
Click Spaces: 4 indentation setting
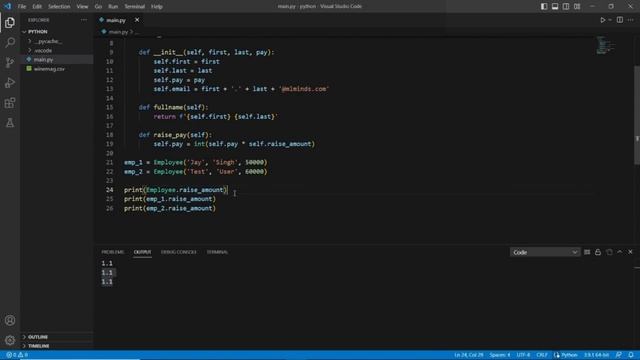click(500, 355)
